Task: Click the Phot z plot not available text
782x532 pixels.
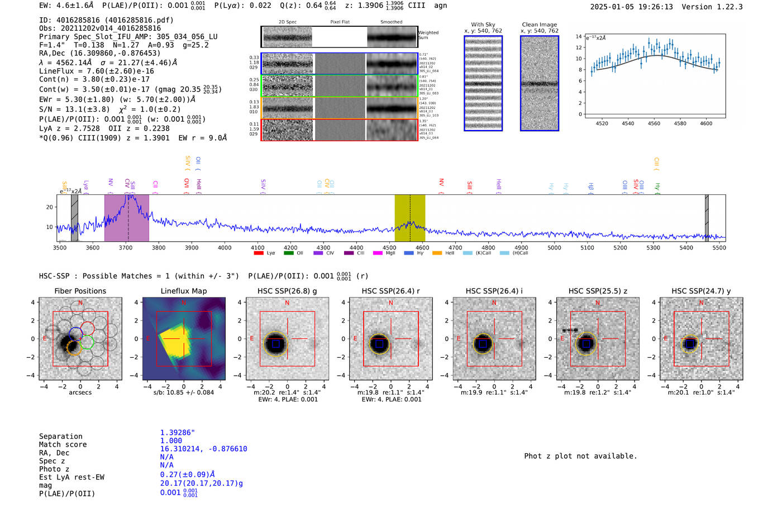Action: (x=580, y=456)
